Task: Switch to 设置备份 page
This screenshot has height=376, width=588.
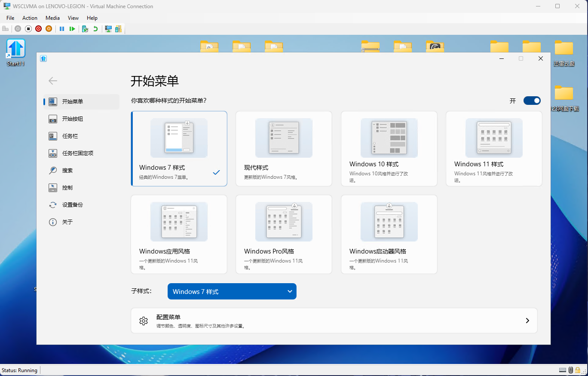Action: pos(72,205)
